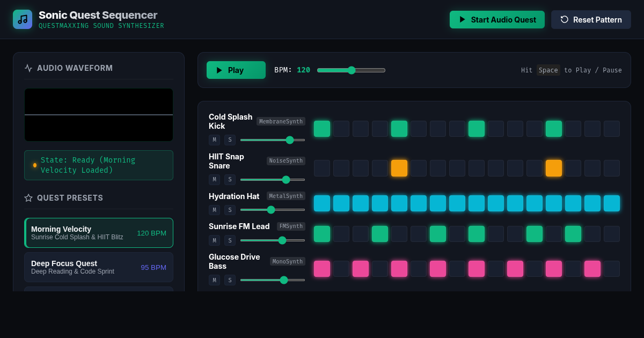Viewport: 644px width, 338px height.
Task: Reset the pattern
Action: 591,20
